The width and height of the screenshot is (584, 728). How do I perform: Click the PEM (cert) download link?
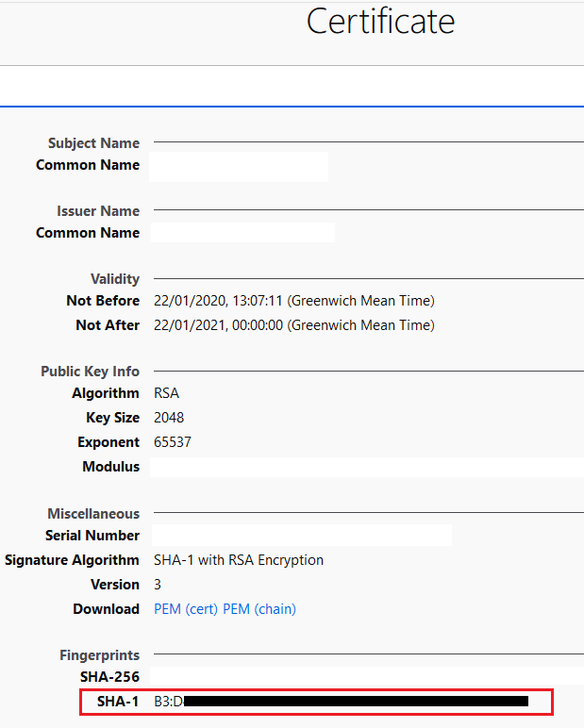point(186,609)
